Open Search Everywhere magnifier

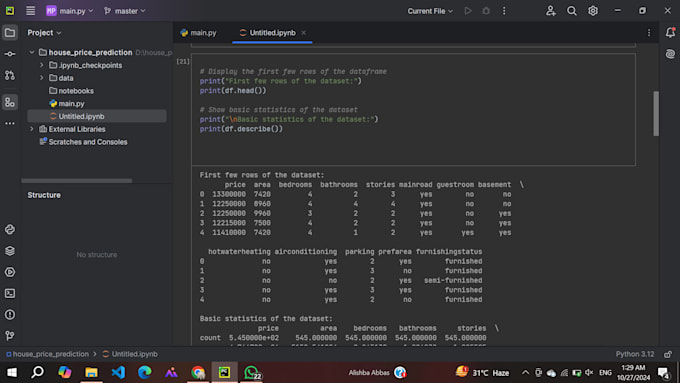pyautogui.click(x=572, y=11)
